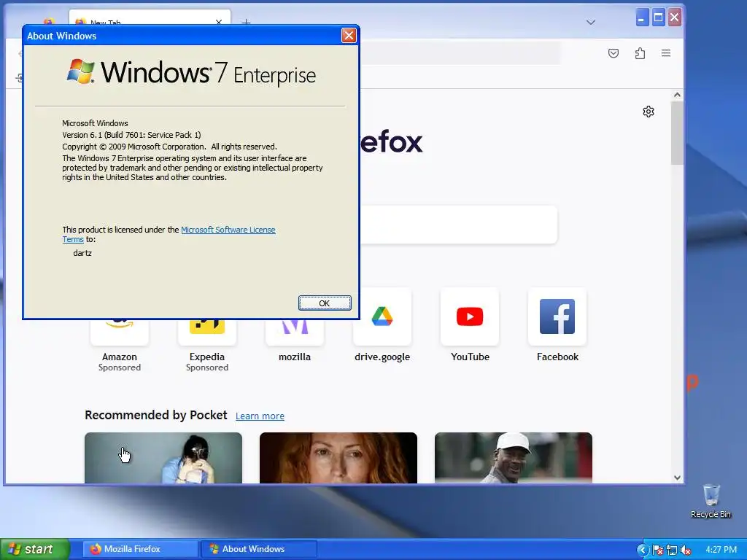Maximize the Firefox window
747x560 pixels.
tap(659, 18)
